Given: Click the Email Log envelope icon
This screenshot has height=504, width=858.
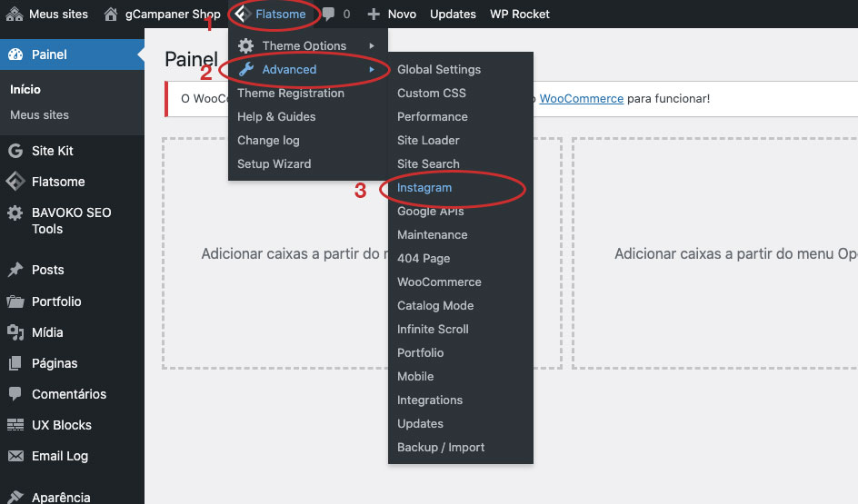Looking at the screenshot, I should pyautogui.click(x=15, y=456).
